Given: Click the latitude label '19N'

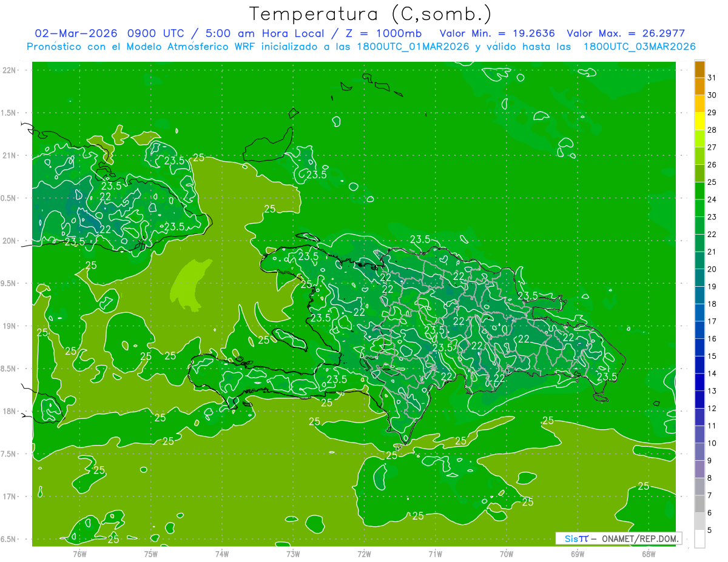Looking at the screenshot, I should click(10, 326).
